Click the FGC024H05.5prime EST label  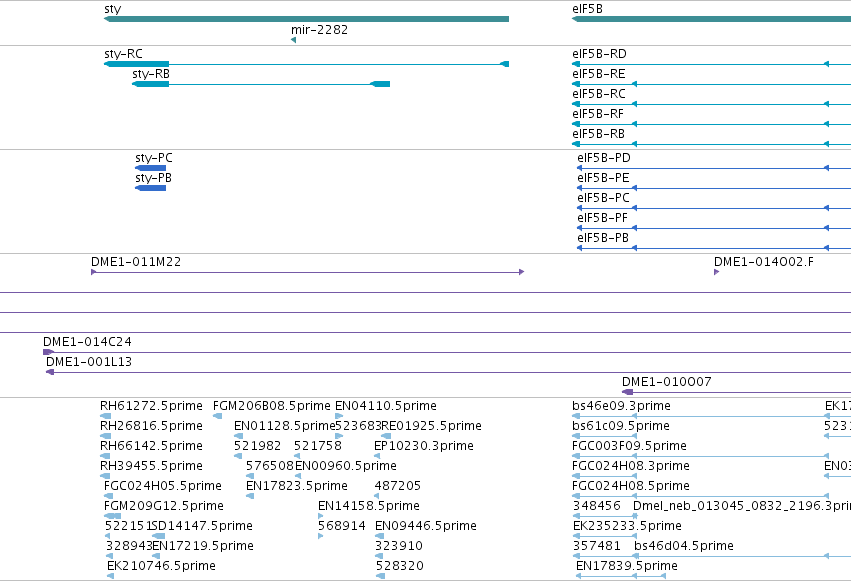point(163,486)
